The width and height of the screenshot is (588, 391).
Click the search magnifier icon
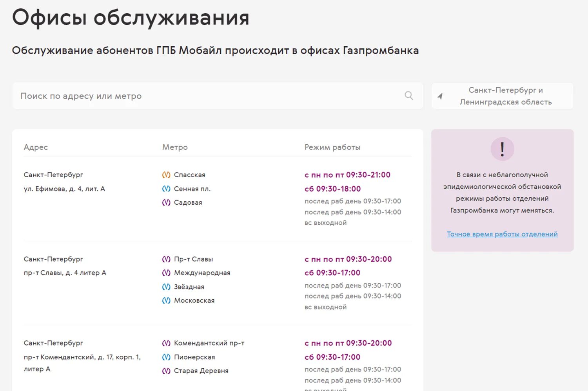[408, 96]
